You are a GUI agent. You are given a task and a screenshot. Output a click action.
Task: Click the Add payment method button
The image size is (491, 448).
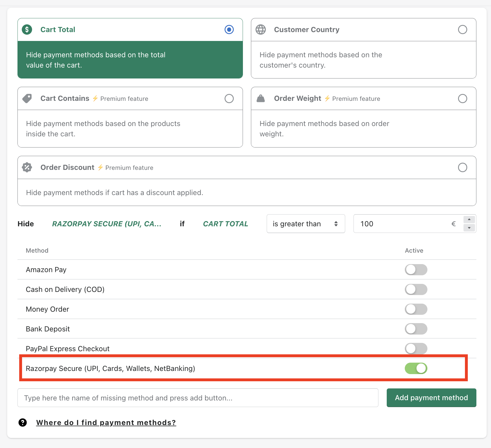(x=431, y=398)
